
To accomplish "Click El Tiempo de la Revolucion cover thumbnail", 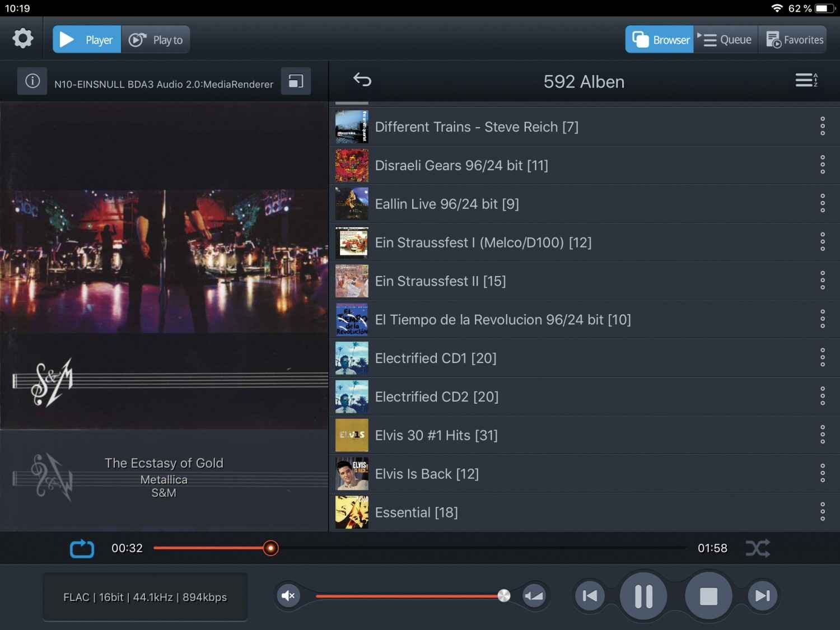I will point(352,320).
